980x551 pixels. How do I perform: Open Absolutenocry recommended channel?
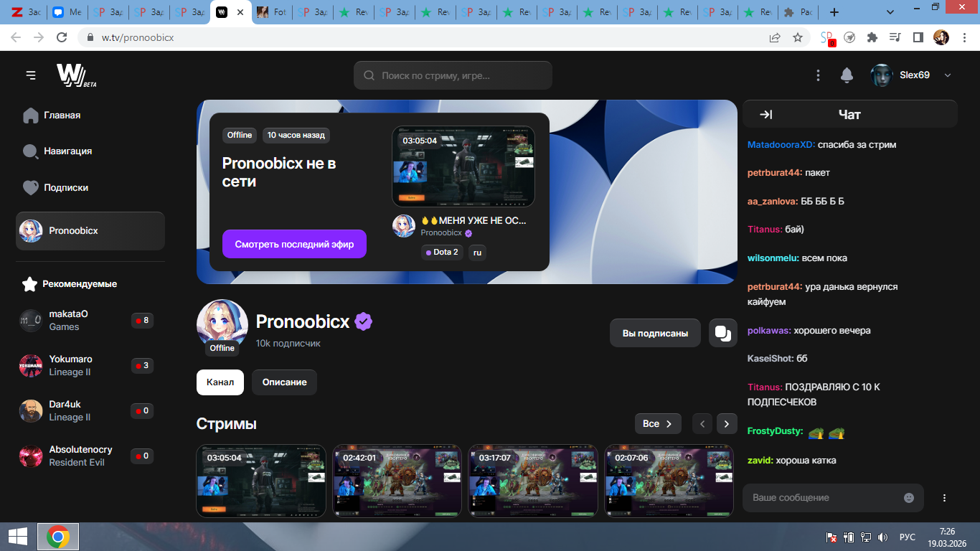point(86,456)
